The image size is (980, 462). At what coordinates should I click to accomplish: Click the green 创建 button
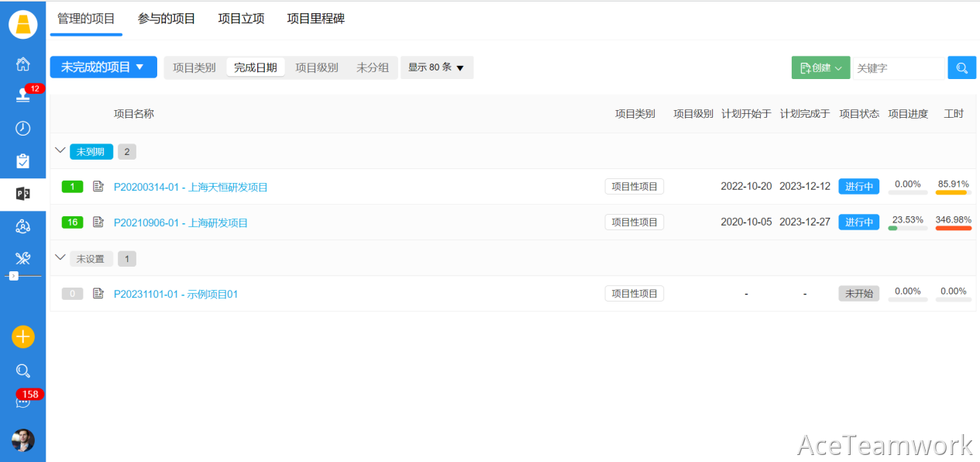click(x=820, y=68)
